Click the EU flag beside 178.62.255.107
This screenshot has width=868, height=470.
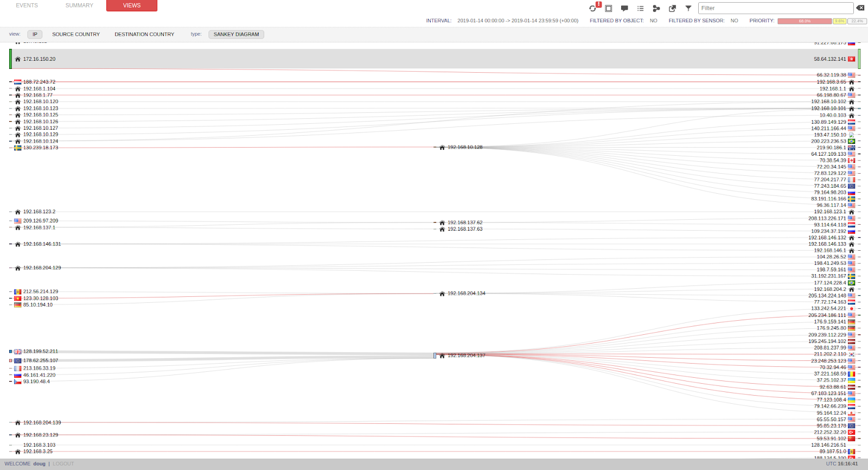[x=18, y=360]
